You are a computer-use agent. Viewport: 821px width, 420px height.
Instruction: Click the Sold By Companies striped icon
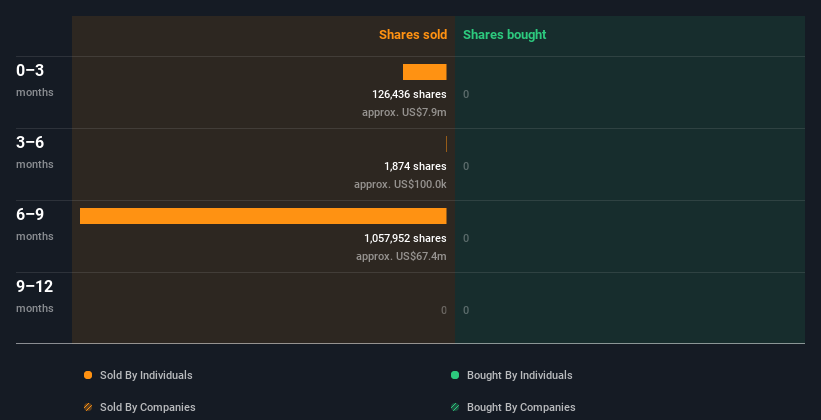(88, 407)
